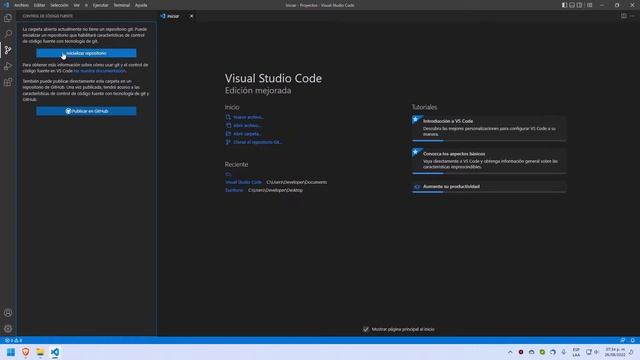Screen dimensions: 640x360
Task: Click the errors and warnings status indicator
Action: point(13,340)
